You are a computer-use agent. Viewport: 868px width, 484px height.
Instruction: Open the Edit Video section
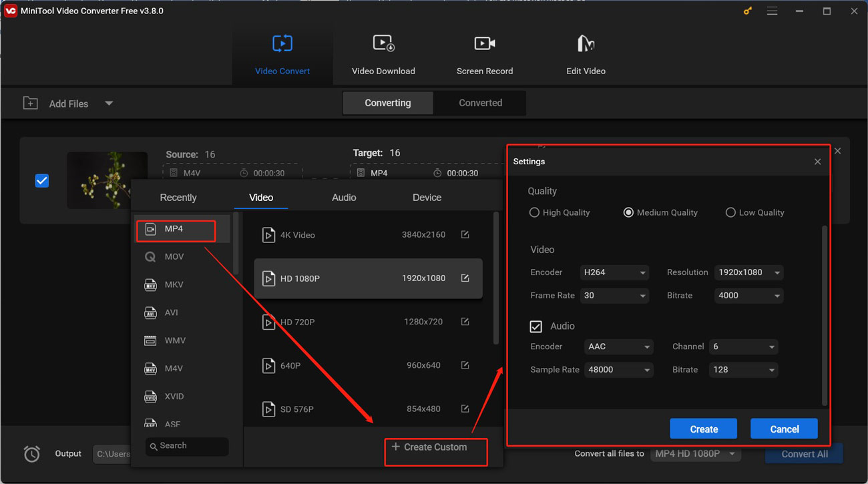pos(586,55)
